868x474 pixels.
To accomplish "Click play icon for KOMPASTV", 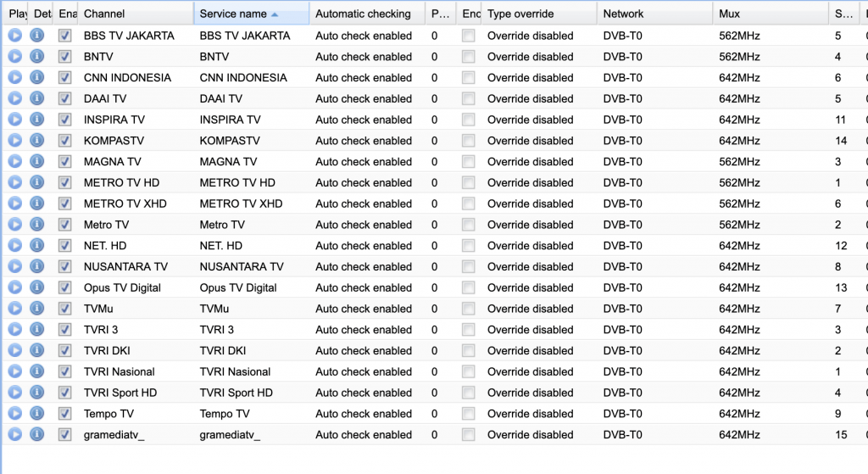I will click(x=15, y=141).
